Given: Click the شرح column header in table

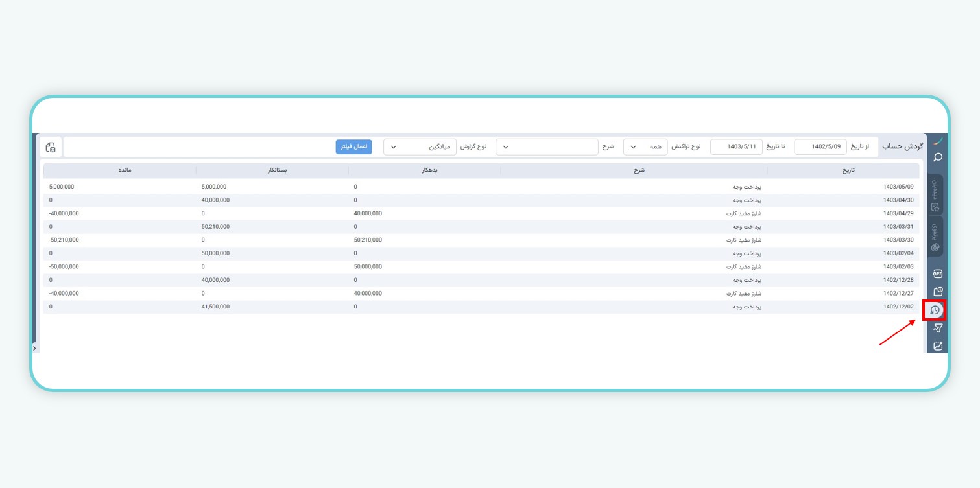Looking at the screenshot, I should (x=634, y=170).
